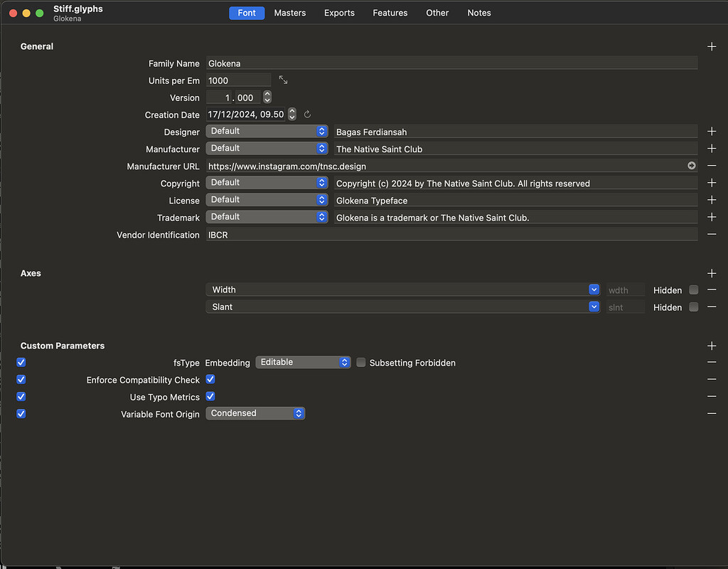
Task: Click the Manufacturer name field
Action: 516,149
